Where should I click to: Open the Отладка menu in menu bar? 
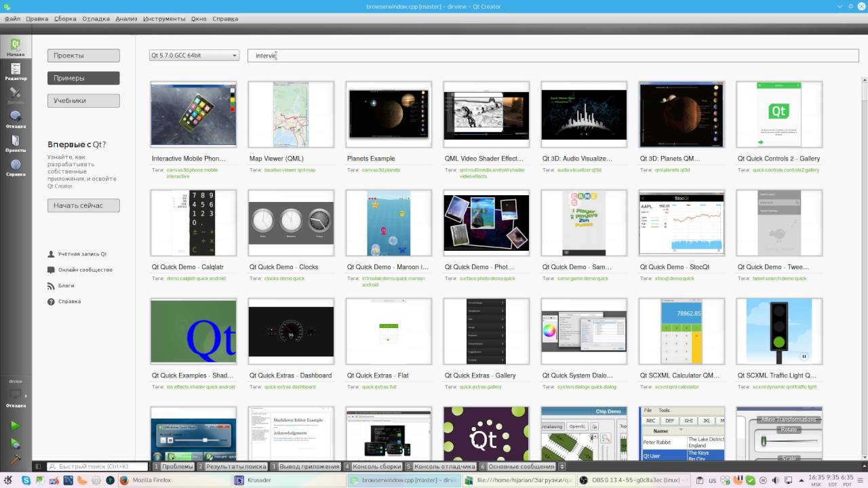(96, 19)
